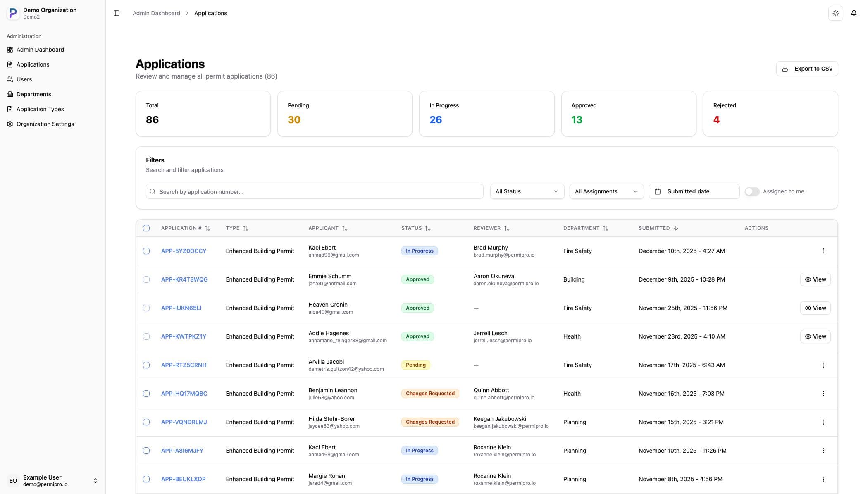Switch theme with the sun icon
This screenshot has width=868, height=494.
[836, 13]
